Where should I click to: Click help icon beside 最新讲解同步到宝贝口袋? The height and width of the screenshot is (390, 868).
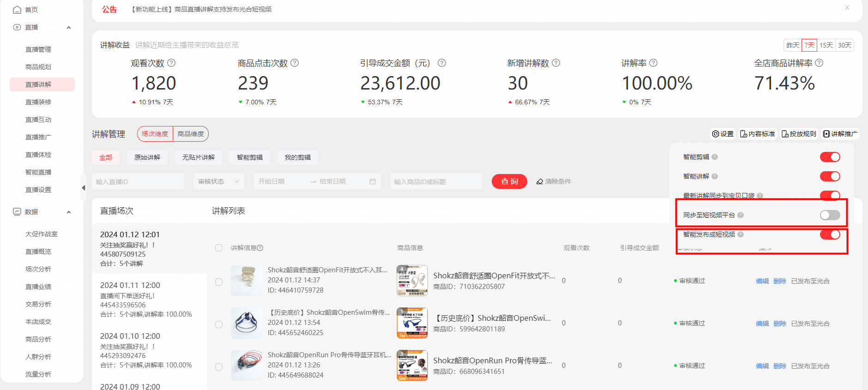pos(760,196)
